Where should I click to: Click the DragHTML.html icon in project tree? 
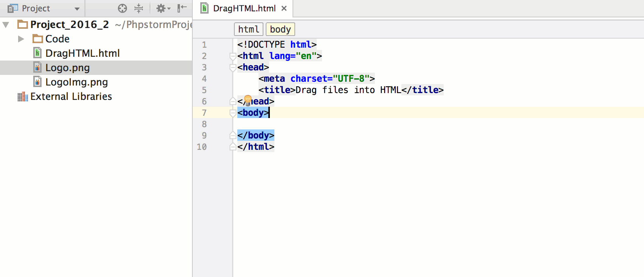37,53
